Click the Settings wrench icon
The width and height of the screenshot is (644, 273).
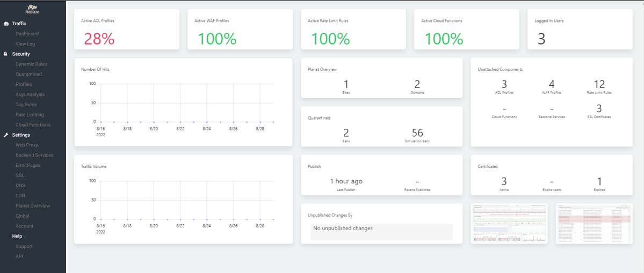(6, 135)
